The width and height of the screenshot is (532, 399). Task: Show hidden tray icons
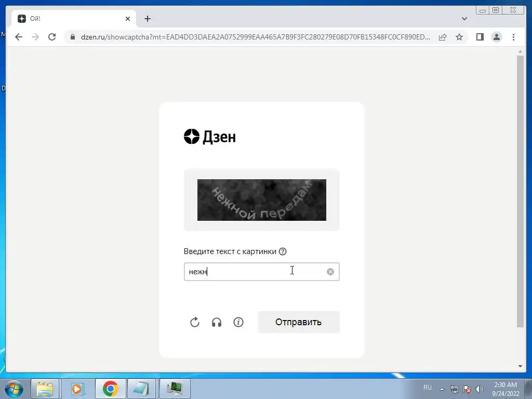pyautogui.click(x=442, y=389)
